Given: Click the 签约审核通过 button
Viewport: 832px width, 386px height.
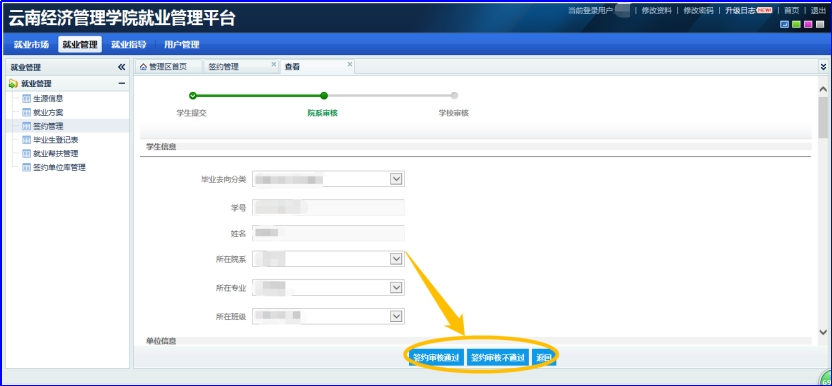Looking at the screenshot, I should coord(436,357).
